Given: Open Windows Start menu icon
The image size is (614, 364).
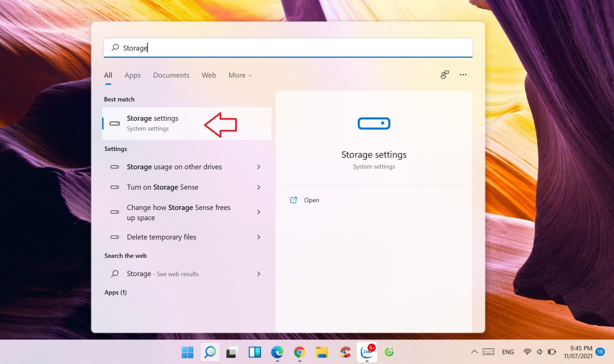Looking at the screenshot, I should click(187, 352).
